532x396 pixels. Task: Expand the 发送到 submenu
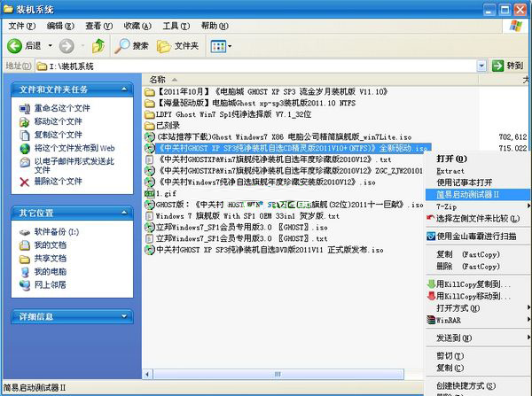coord(528,338)
